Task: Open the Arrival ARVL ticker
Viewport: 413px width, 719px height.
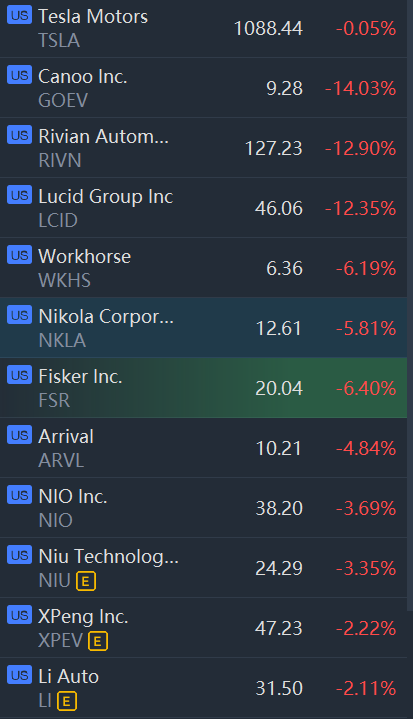Action: click(x=204, y=448)
